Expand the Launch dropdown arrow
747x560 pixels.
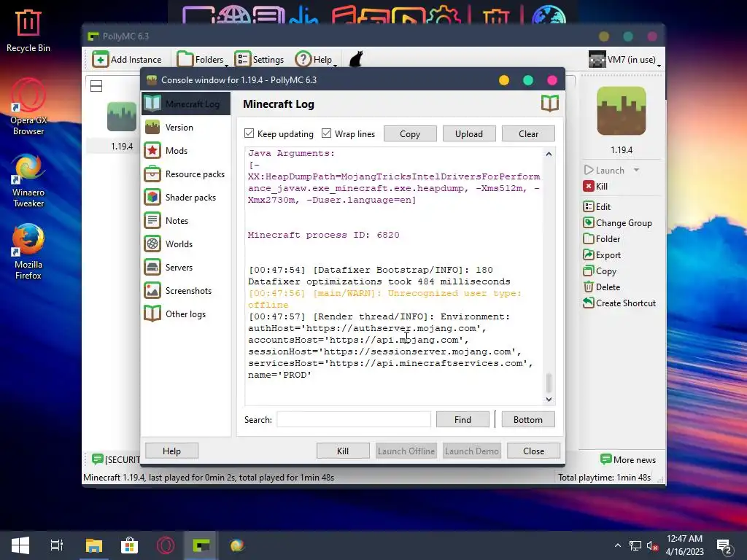click(x=636, y=170)
